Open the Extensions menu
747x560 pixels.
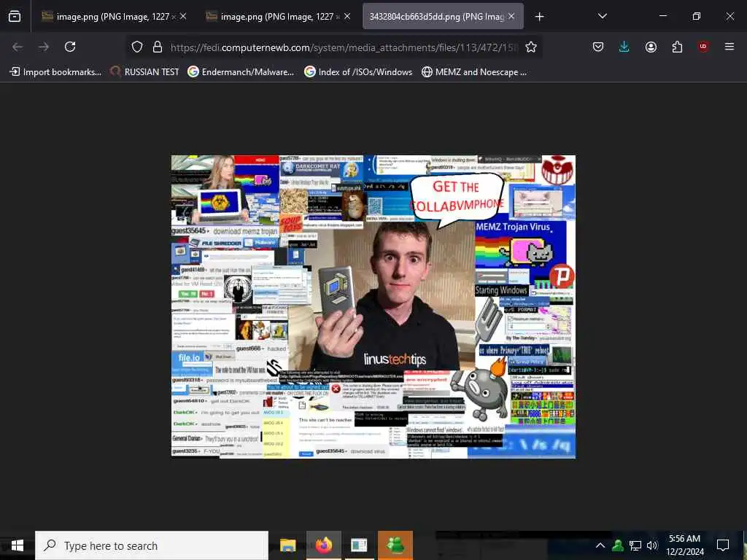coord(677,47)
